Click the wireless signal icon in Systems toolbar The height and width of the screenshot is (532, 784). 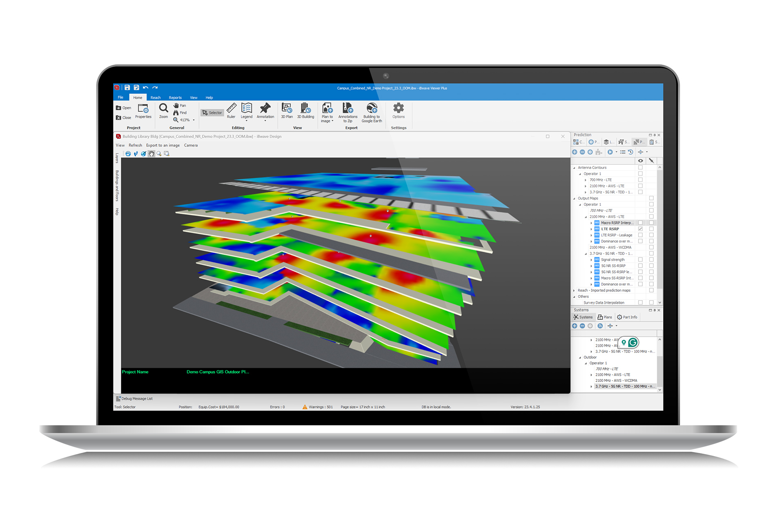[x=600, y=326]
